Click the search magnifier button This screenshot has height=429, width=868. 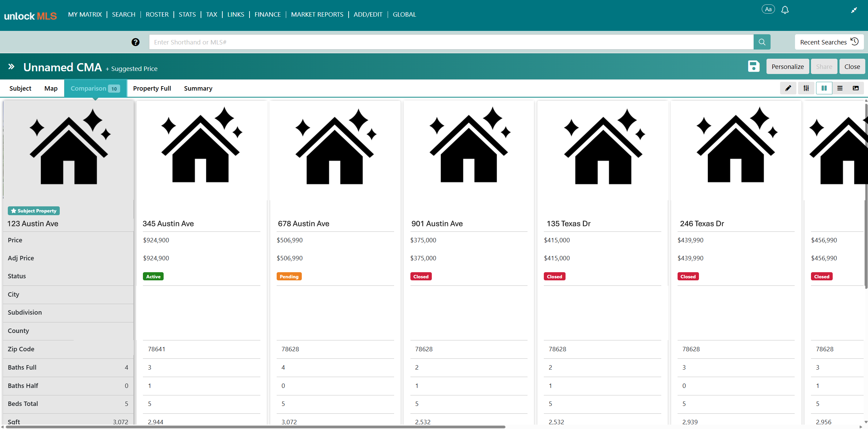click(762, 42)
